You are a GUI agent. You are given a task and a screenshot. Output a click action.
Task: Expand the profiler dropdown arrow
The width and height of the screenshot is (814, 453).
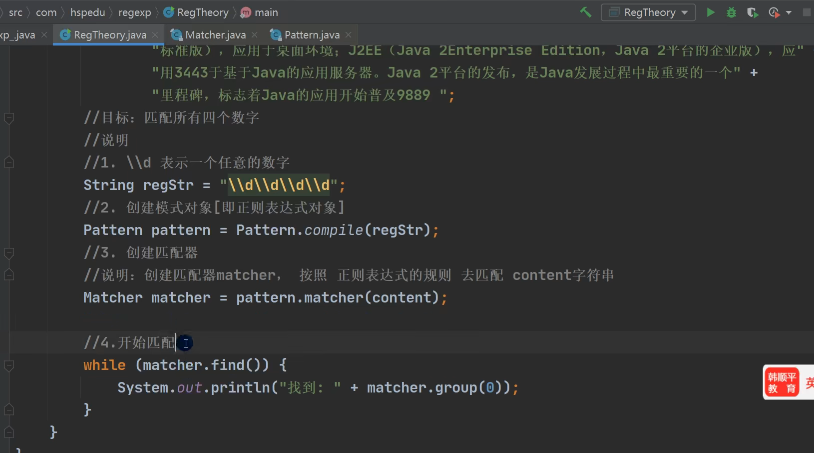(789, 12)
